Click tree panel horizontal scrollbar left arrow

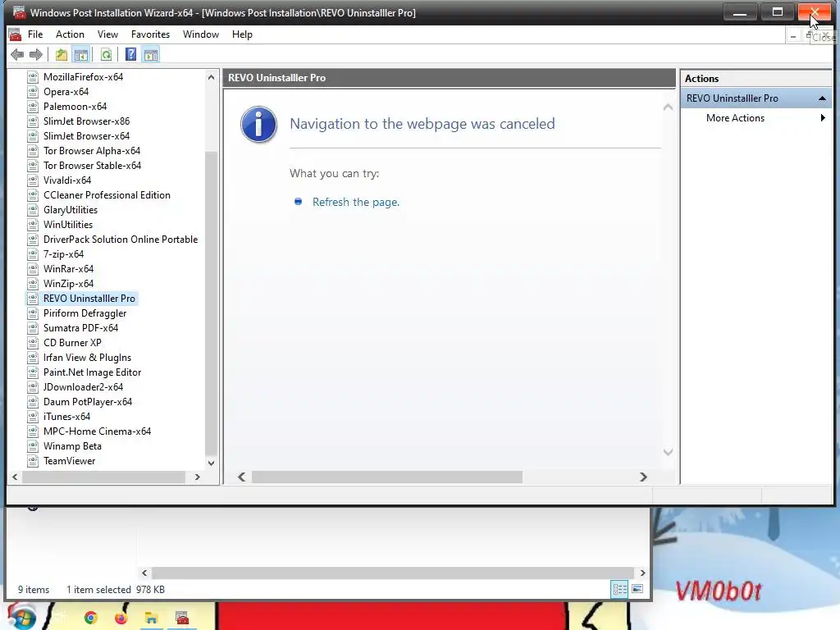point(15,477)
